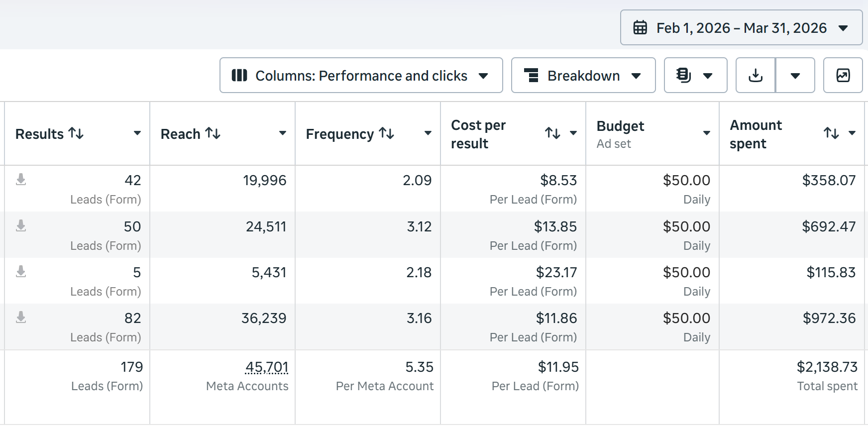
Task: Open Frequency column options caret
Action: click(428, 133)
